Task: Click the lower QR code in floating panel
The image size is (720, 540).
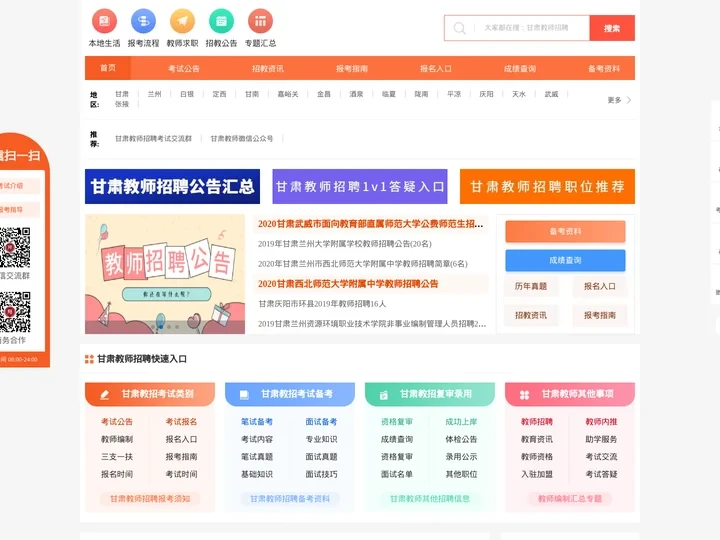Action: click(15, 312)
